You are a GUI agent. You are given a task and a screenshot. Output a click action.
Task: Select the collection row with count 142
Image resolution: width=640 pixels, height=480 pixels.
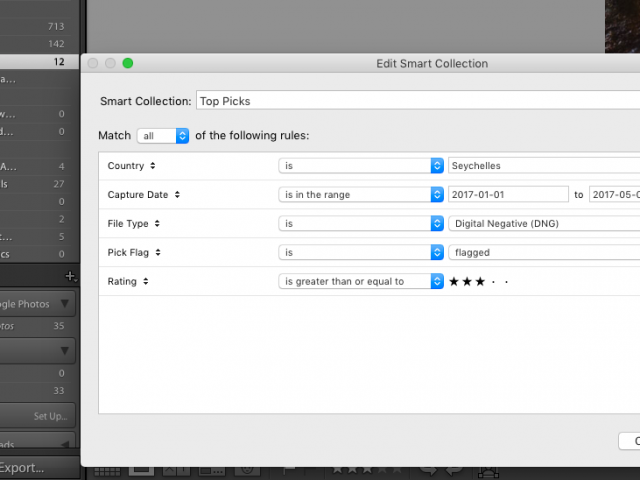coord(39,44)
